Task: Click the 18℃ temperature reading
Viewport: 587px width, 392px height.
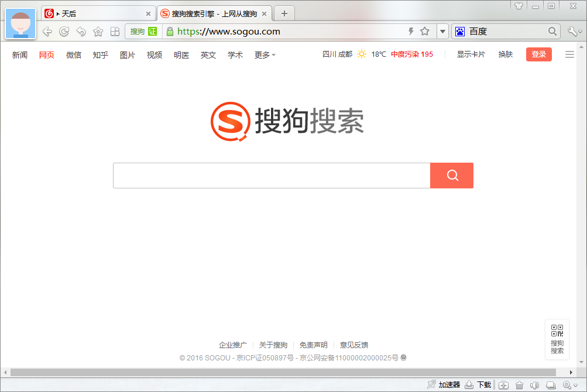Action: (x=379, y=54)
